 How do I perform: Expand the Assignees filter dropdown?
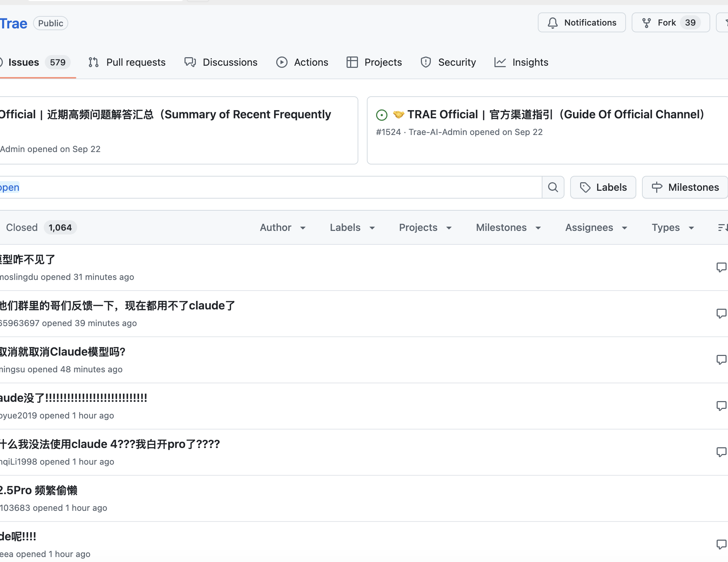pyautogui.click(x=596, y=227)
